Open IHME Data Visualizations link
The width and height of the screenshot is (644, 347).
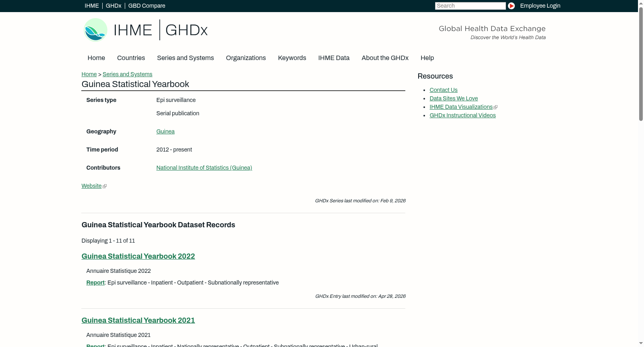coord(461,107)
